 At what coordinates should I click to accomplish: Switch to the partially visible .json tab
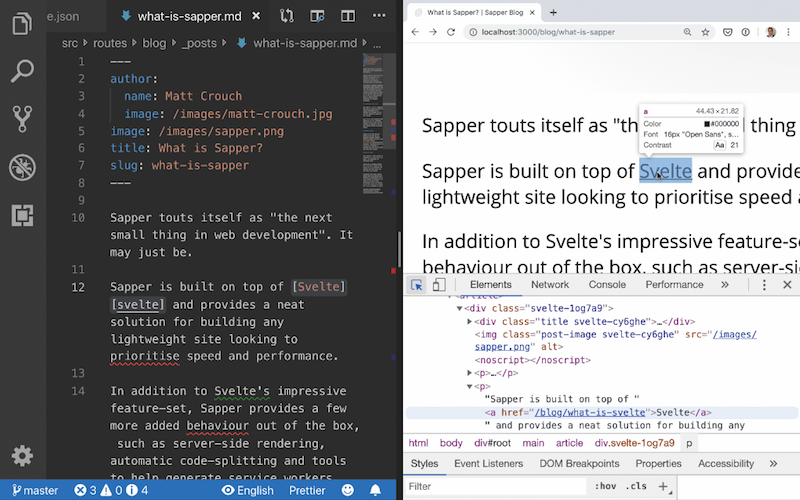point(63,16)
